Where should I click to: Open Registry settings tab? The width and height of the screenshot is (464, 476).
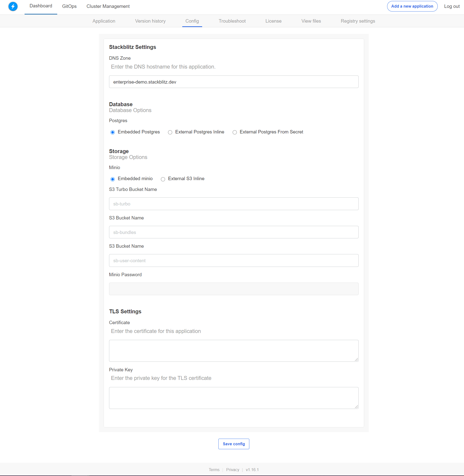pos(358,21)
